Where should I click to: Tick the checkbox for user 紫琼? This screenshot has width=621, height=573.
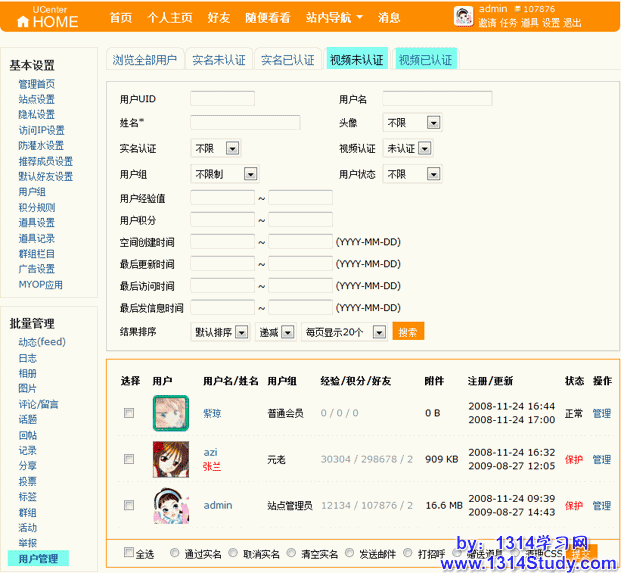128,413
